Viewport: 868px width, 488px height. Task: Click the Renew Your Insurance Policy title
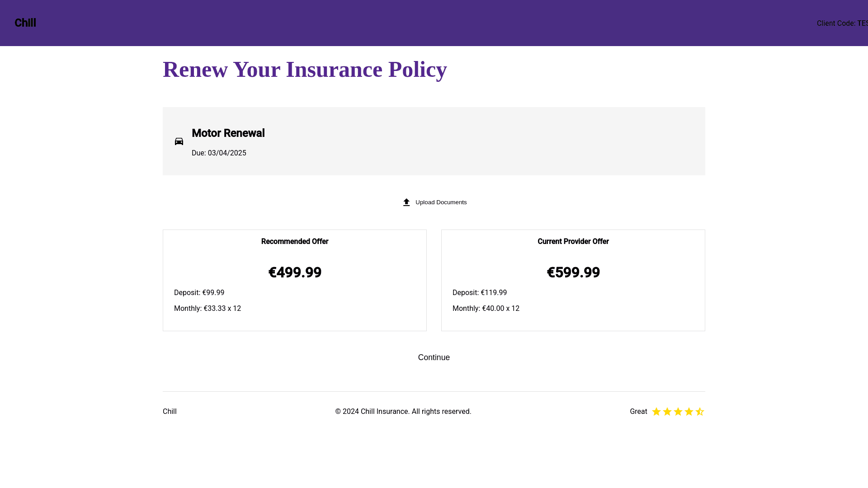pos(305,70)
